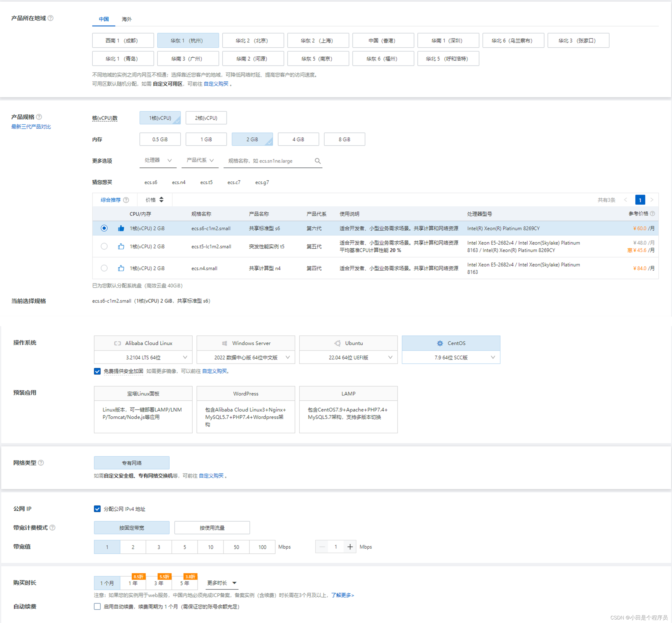Click the thumbs-up icon on ecs.t5-lc1m2.small row
Screen dimensions: 672x623
point(121,246)
